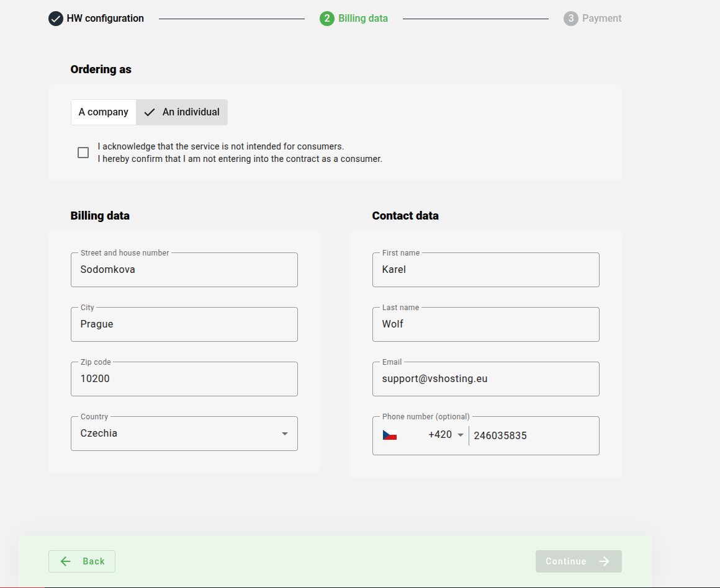Click the Street and house number field
This screenshot has width=720, height=588.
(184, 270)
